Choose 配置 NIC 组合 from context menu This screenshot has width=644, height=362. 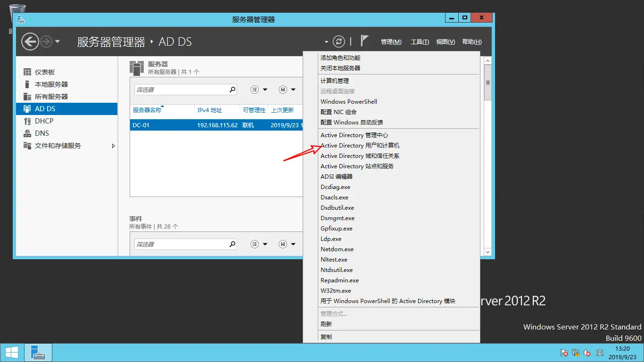click(x=391, y=112)
